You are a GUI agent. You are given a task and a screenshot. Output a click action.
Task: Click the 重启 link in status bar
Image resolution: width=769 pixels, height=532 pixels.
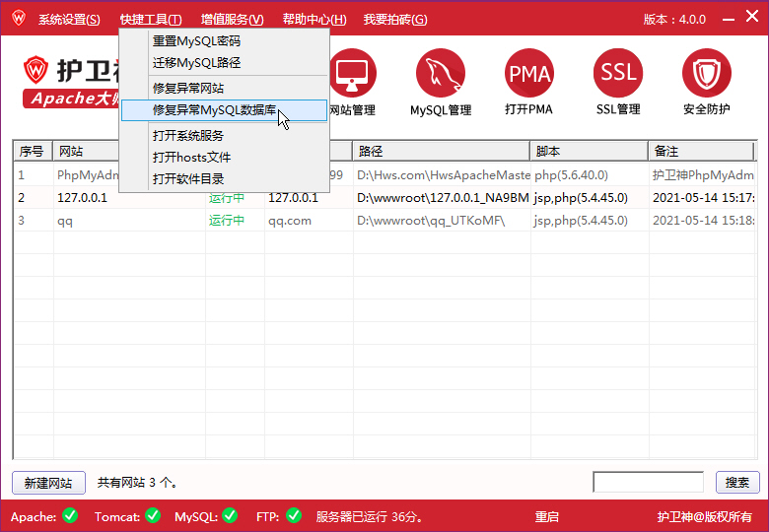(x=547, y=516)
